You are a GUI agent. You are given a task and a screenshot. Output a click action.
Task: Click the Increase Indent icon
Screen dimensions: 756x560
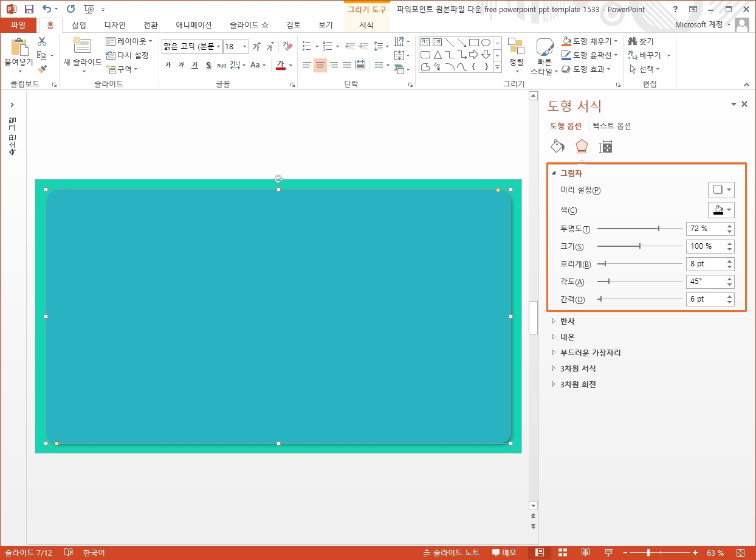click(363, 46)
